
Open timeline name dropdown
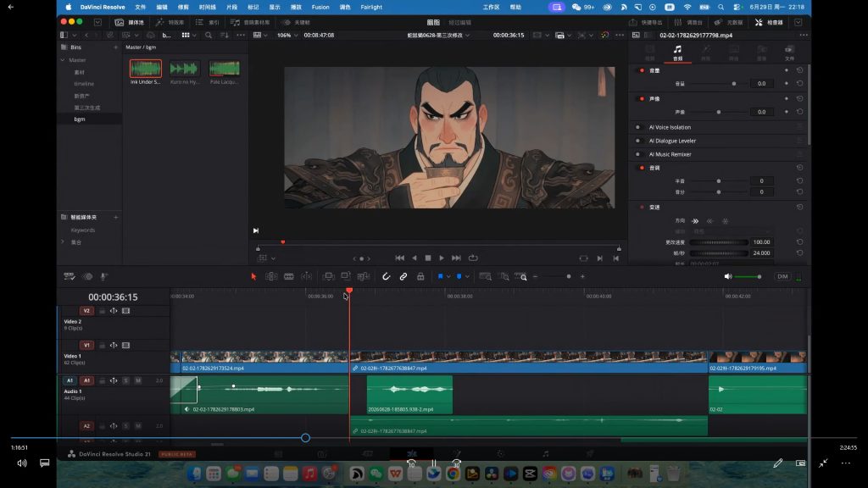click(438, 35)
